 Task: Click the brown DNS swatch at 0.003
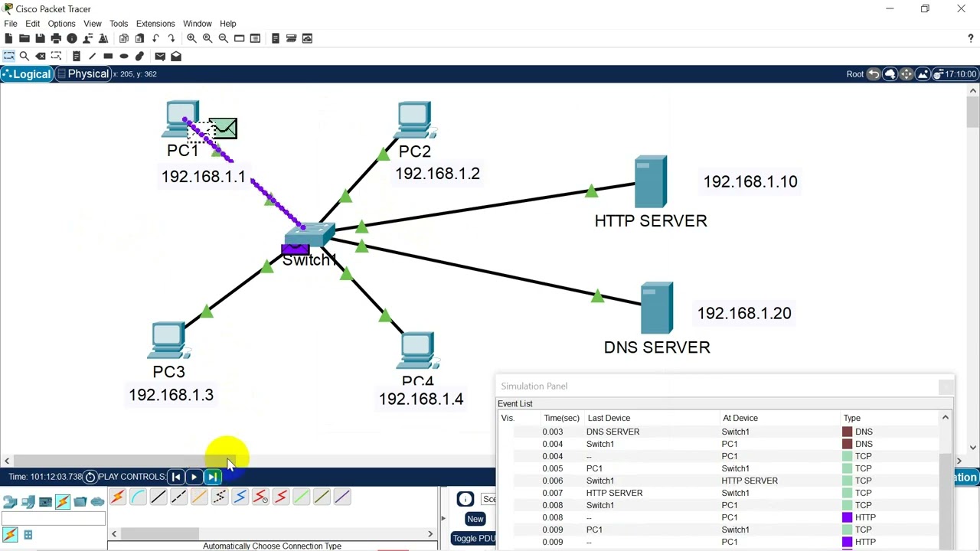[x=847, y=432]
